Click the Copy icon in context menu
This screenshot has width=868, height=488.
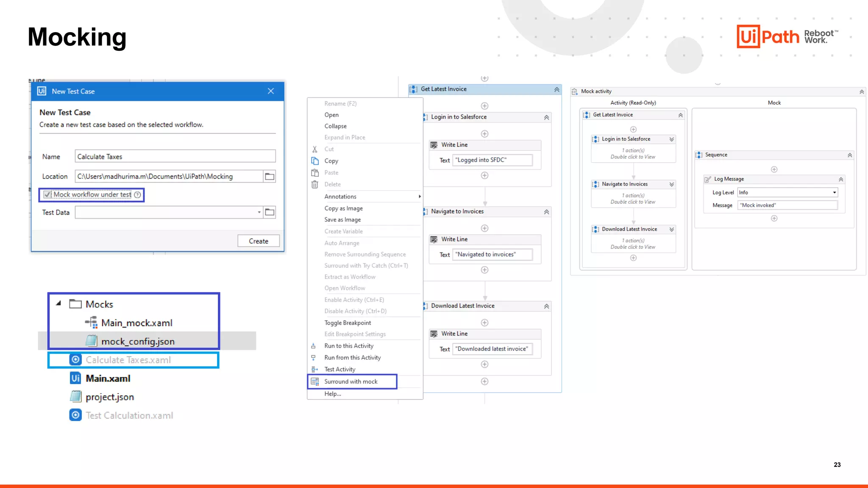(315, 161)
